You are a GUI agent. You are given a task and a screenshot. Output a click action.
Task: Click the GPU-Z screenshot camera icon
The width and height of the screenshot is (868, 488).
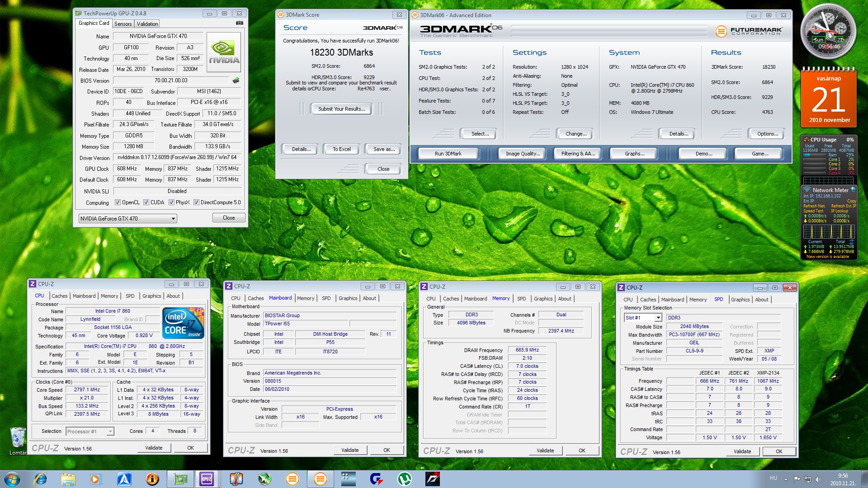click(x=240, y=23)
